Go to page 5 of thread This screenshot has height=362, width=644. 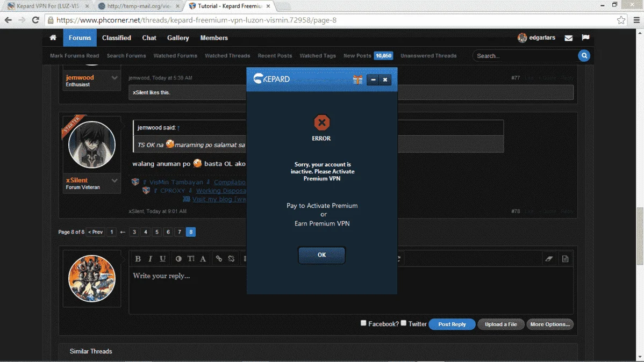tap(157, 232)
